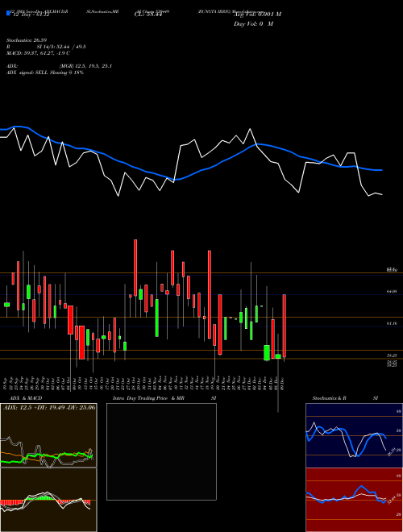
Task: Select the '12 Day = 61.12' label
Action: 30,15
